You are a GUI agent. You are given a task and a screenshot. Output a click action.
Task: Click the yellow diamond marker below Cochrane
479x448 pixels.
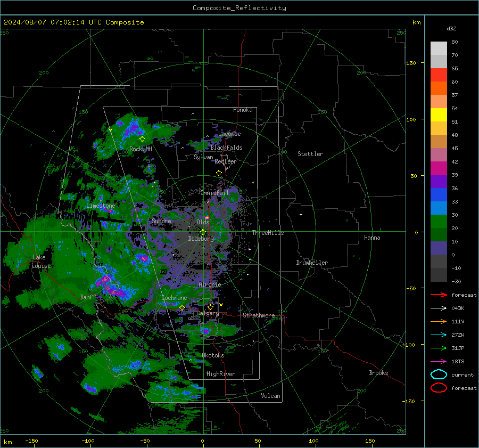[x=182, y=307]
